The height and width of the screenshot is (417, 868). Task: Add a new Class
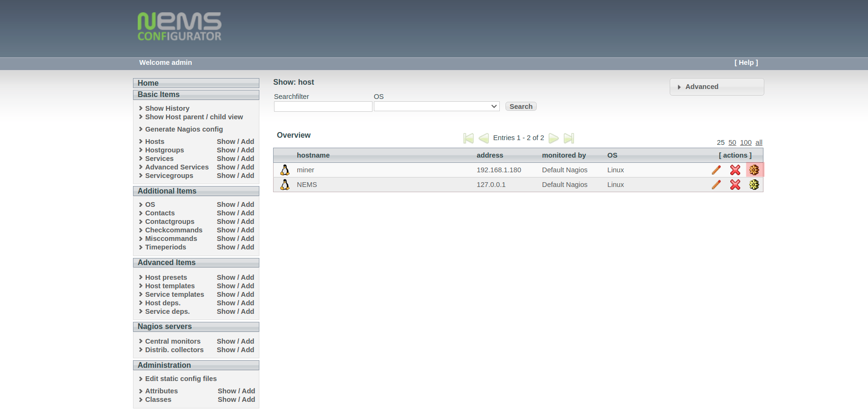tap(248, 399)
